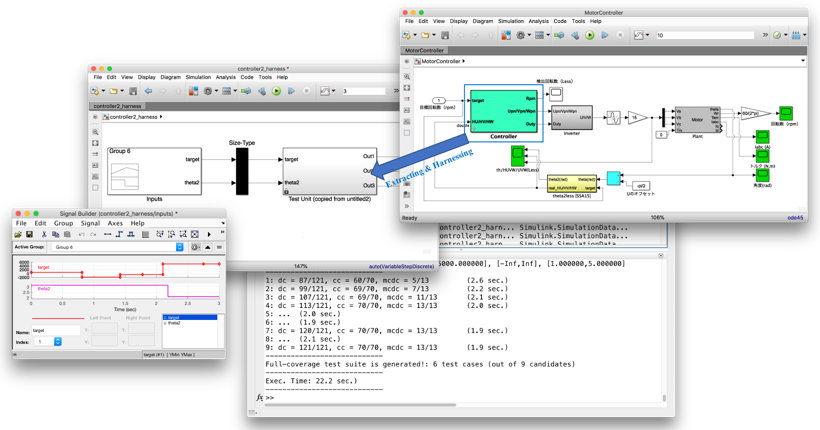Viewport: 820px width, 430px height.
Task: Select the Inputs Signal Builder block
Action: coord(154,172)
